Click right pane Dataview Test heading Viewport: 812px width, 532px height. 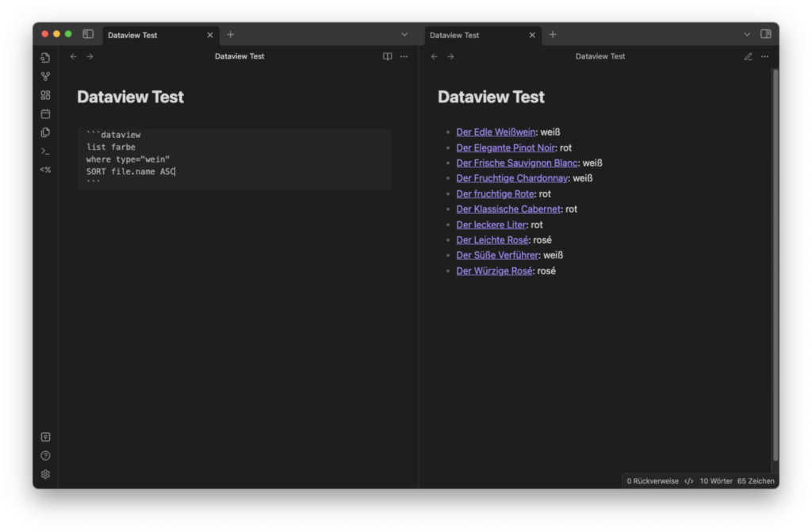click(491, 97)
